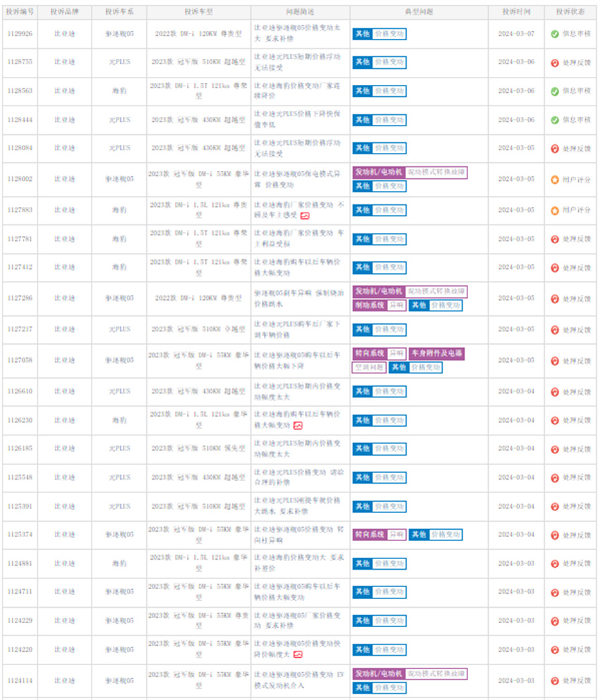
Task: Click the 海豹 series cell in row 1128563
Action: pyautogui.click(x=120, y=91)
